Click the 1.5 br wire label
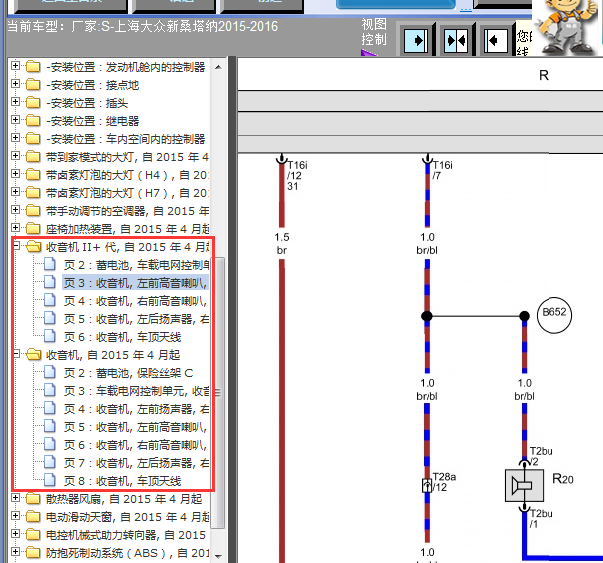603x563 pixels. pos(282,243)
